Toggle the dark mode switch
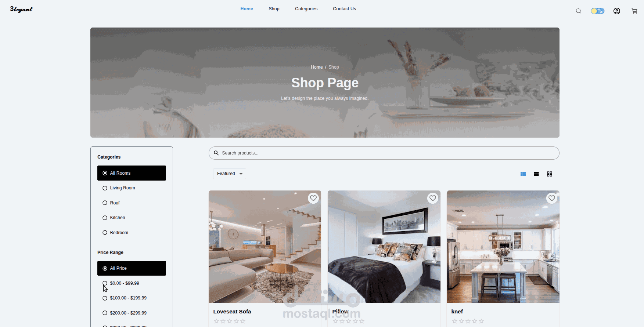 (x=597, y=11)
